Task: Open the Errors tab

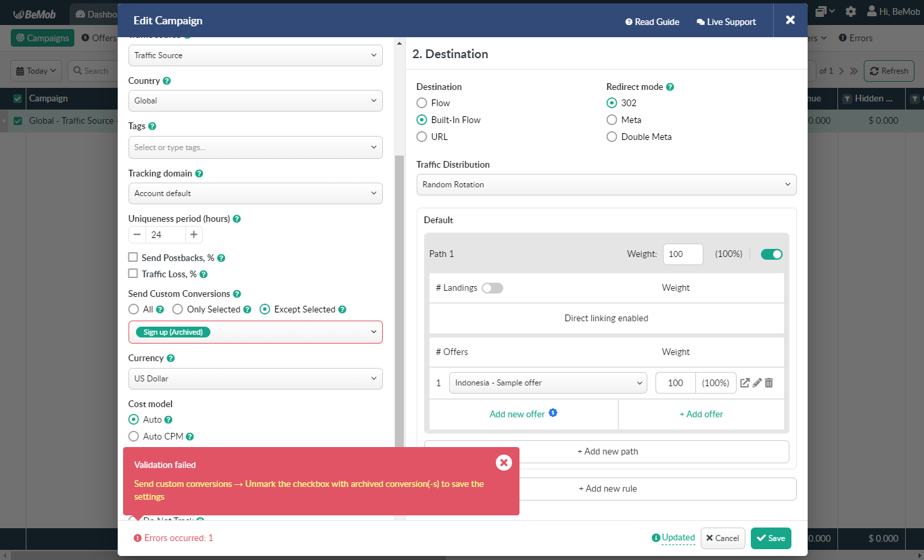Action: pyautogui.click(x=856, y=38)
